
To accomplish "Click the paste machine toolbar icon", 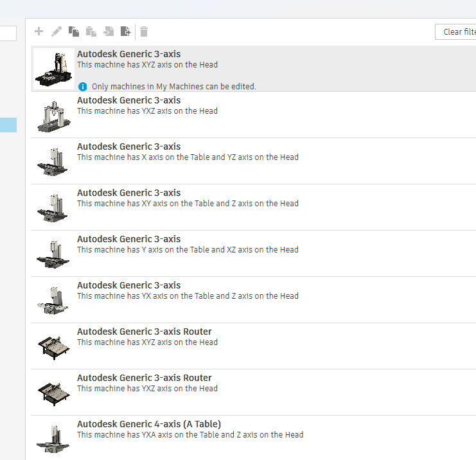I will click(x=91, y=31).
